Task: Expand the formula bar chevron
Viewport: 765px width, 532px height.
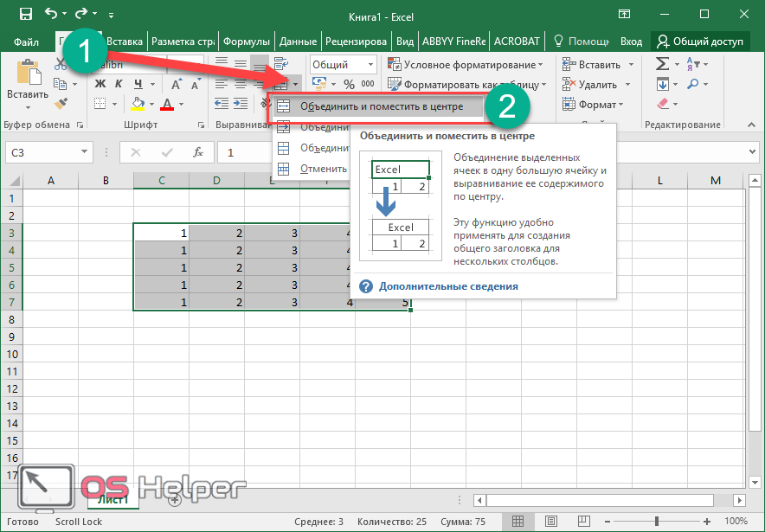Action: (x=752, y=152)
